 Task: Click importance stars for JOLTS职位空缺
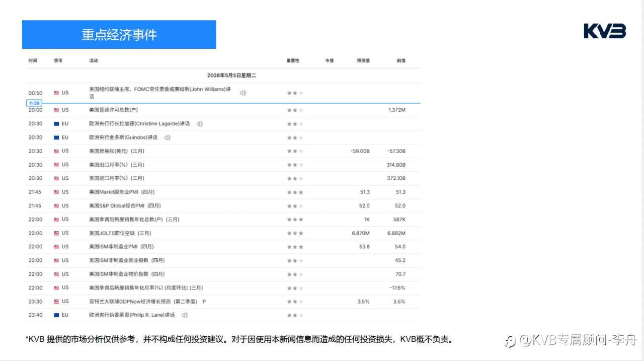[x=295, y=233]
